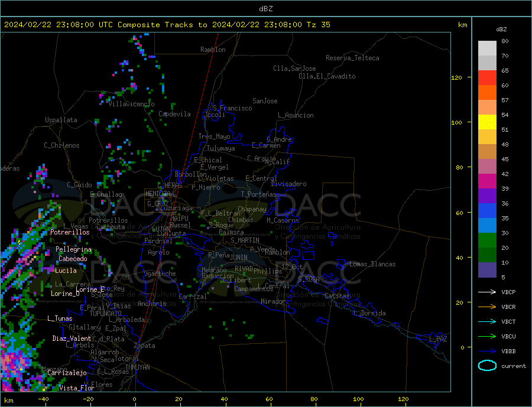Click the dBZ title at top
Screen dimensions: 532x407
tap(265, 9)
